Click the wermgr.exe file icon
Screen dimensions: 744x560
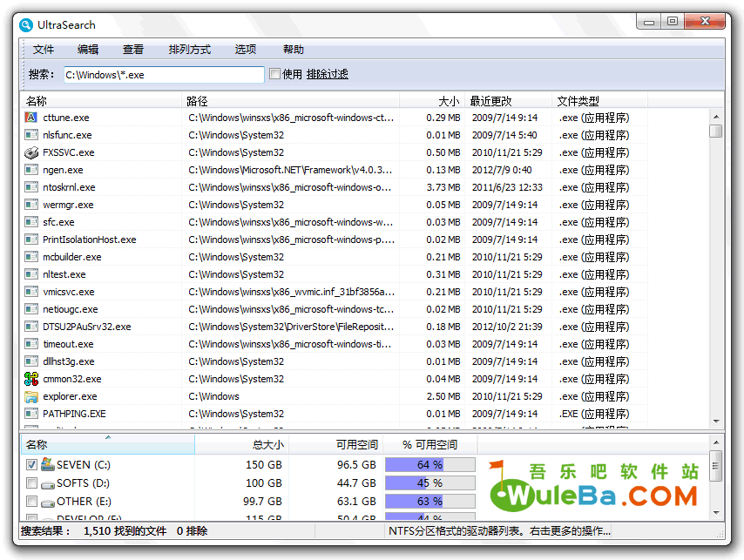31,205
